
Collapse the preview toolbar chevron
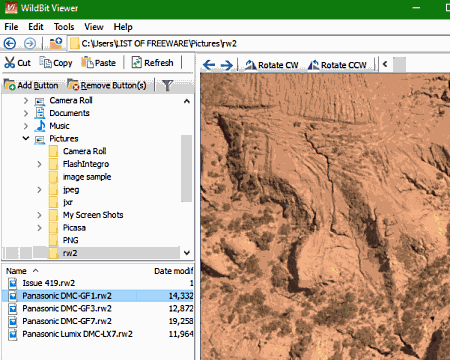[x=385, y=64]
